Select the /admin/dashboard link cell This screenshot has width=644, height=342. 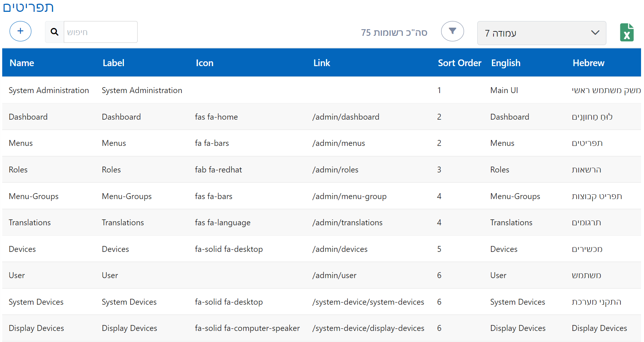pyautogui.click(x=346, y=117)
